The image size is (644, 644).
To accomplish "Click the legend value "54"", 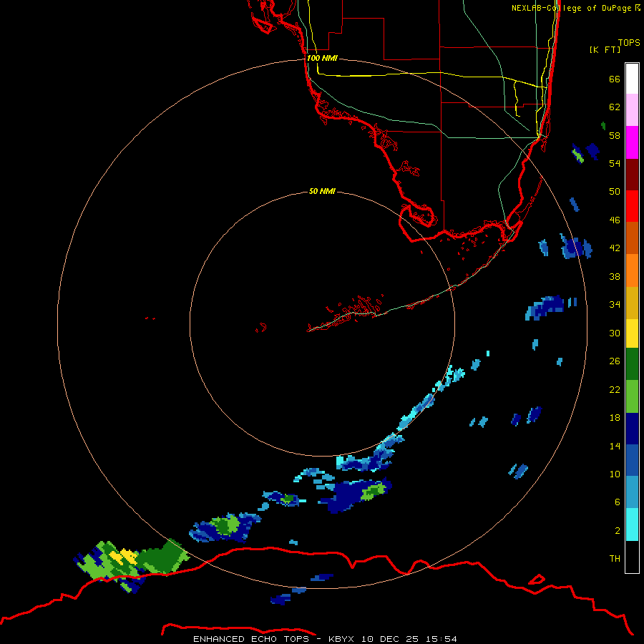I will (615, 163).
